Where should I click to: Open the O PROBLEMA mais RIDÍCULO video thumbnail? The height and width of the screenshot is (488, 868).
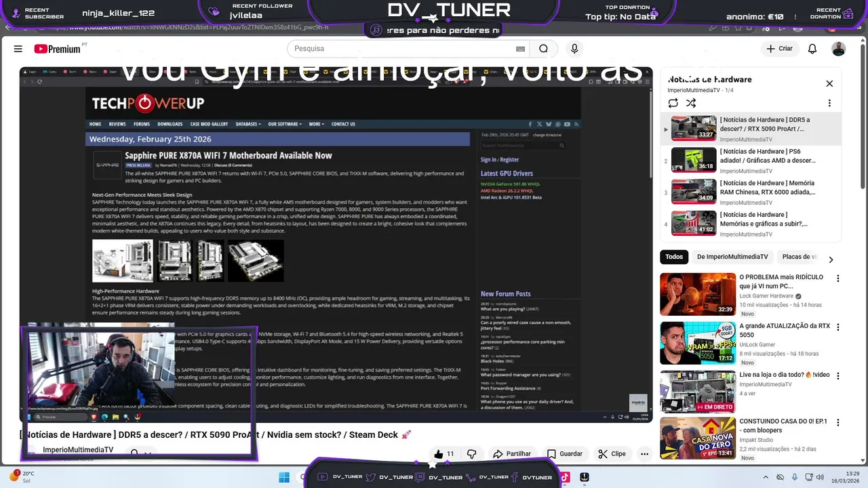pyautogui.click(x=698, y=294)
